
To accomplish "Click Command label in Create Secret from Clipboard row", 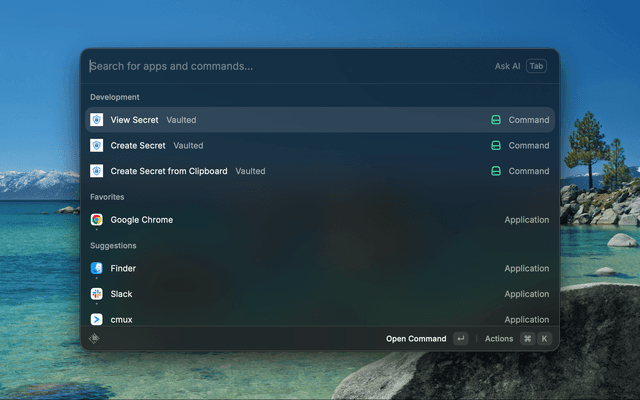I will point(529,171).
